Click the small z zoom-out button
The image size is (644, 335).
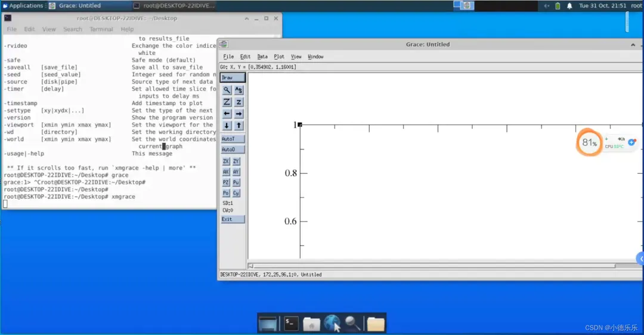(x=239, y=102)
